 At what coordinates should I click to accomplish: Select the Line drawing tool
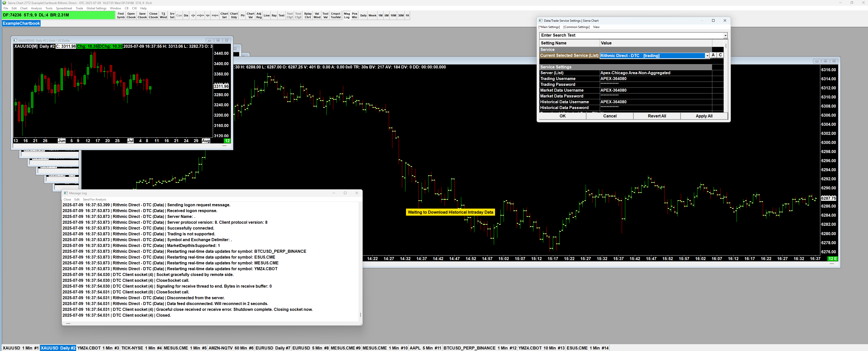[266, 15]
